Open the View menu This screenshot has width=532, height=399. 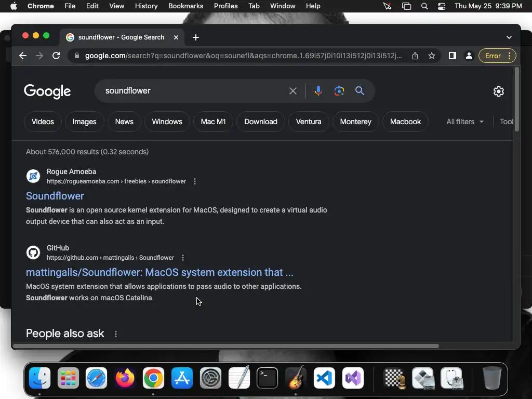[116, 6]
